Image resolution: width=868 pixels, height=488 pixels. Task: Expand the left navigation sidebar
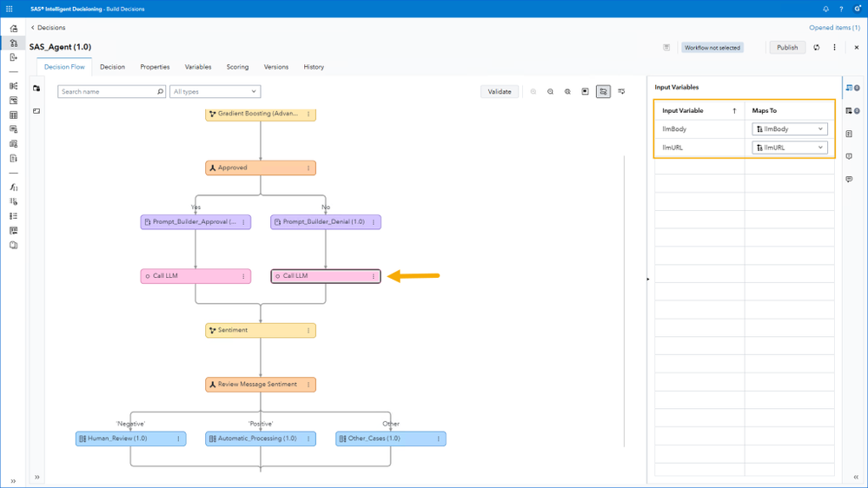pyautogui.click(x=13, y=481)
